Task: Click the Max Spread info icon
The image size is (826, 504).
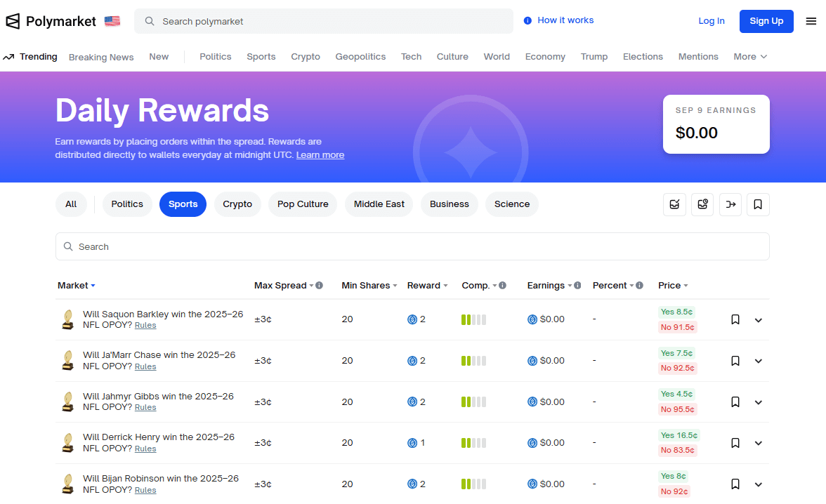Action: click(319, 286)
